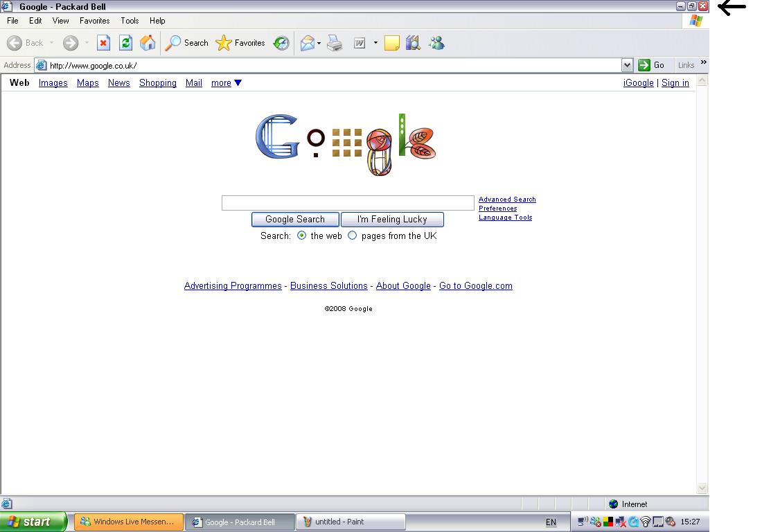Click the last tray icon with red badge
Screen dimensions: 762x532
point(671,522)
